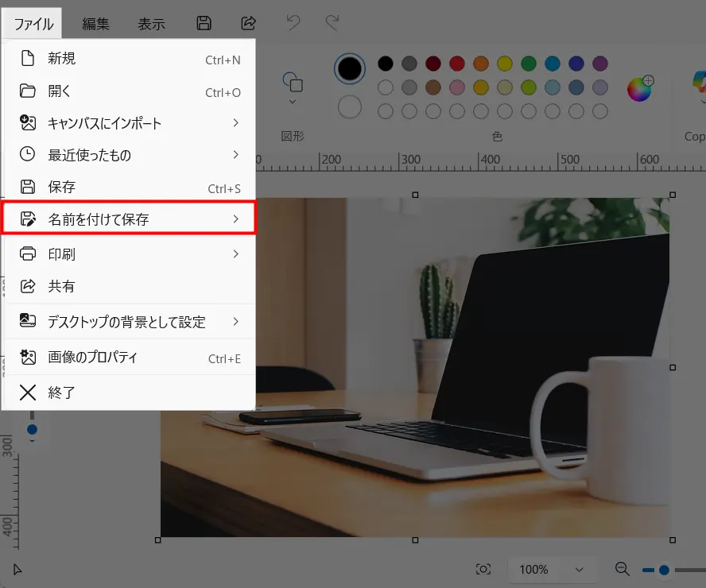This screenshot has height=588, width=706.
Task: Expand the 印刷 submenu arrow
Action: tap(236, 254)
